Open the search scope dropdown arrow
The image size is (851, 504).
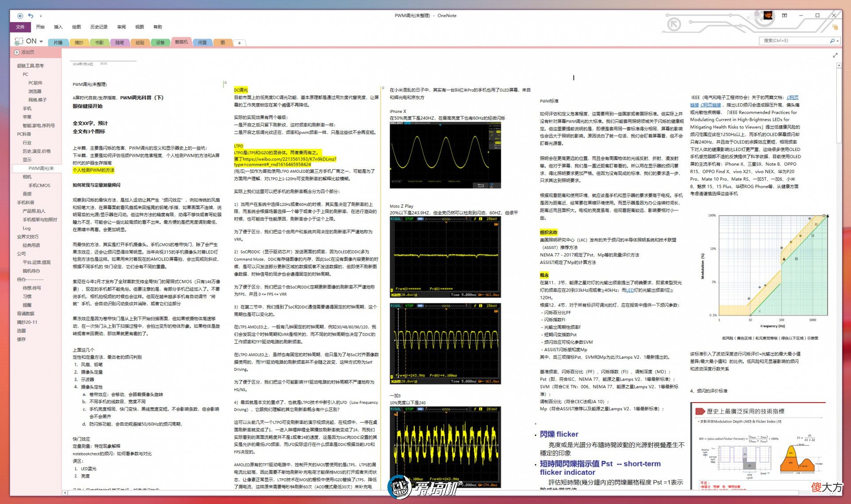pyautogui.click(x=837, y=41)
